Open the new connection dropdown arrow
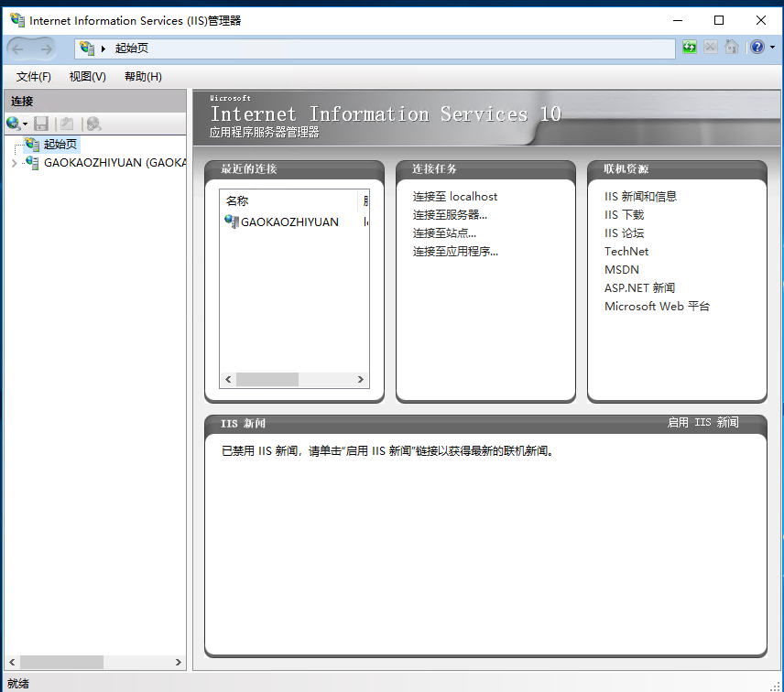Viewport: 784px width, 692px height. (25, 124)
